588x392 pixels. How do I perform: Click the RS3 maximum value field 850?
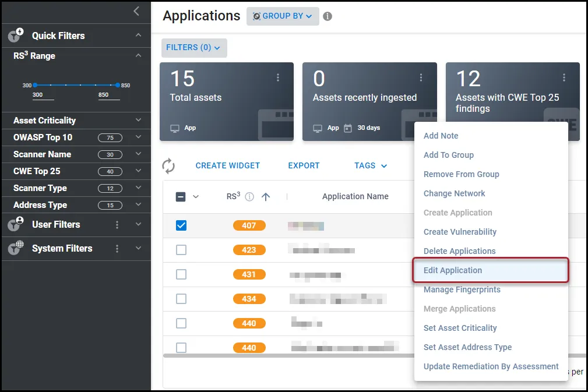point(109,95)
